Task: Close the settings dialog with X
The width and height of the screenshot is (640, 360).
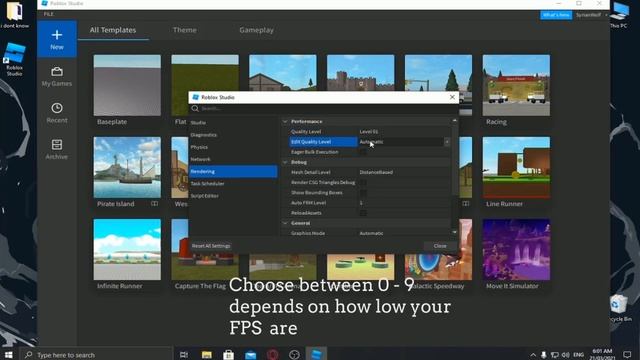Action: pos(452,97)
